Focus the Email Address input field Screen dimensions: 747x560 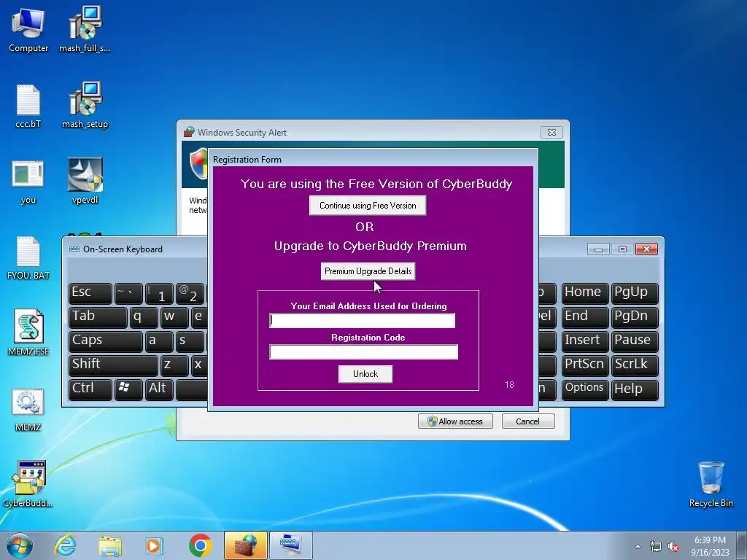point(362,321)
